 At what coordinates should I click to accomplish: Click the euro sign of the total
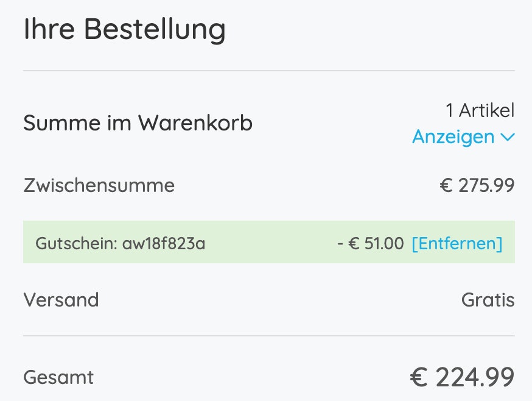[419, 377]
